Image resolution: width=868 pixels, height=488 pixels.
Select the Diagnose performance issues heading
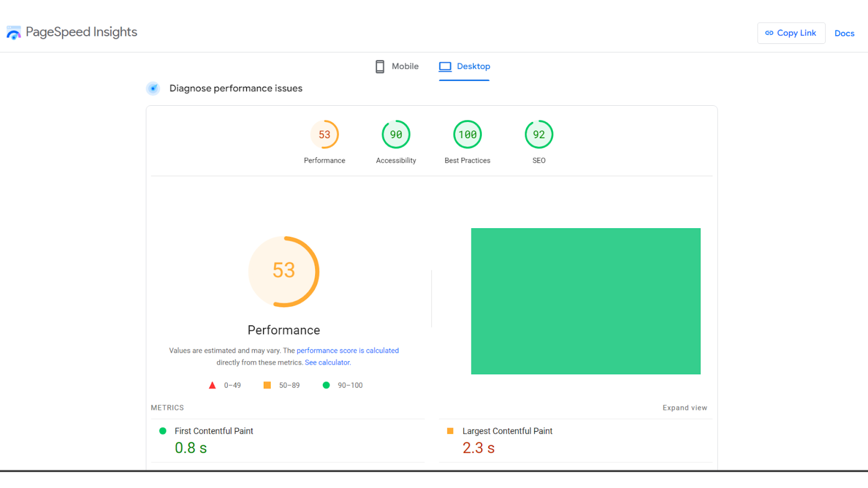(236, 88)
